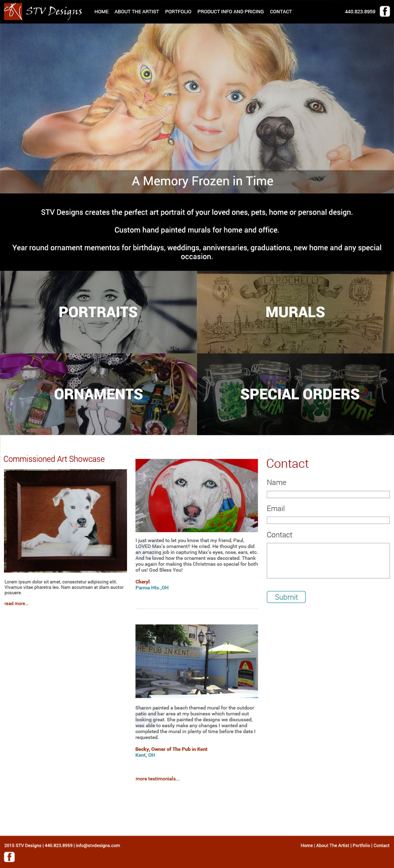Click the framed dog portrait showcase image

pos(66,520)
